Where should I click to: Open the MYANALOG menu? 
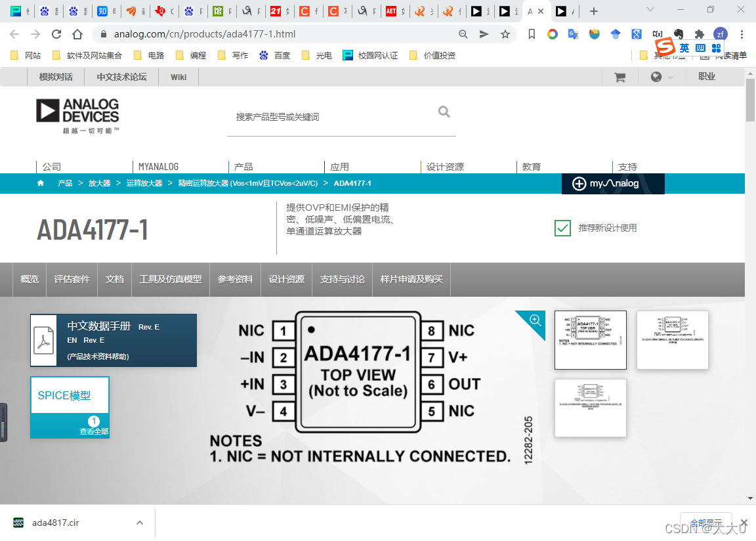[x=159, y=167]
